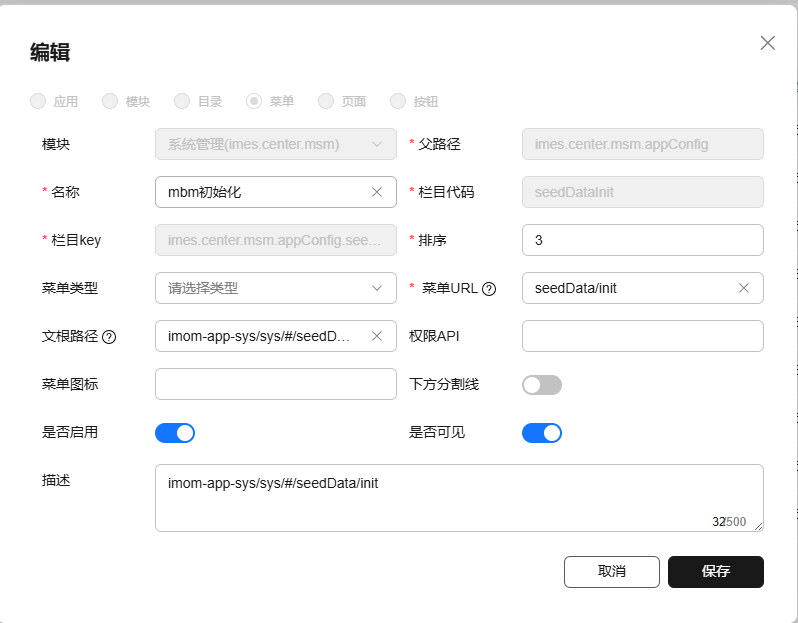Open the help tooltip icon next to 菜单URL
The height and width of the screenshot is (623, 798).
click(x=489, y=289)
